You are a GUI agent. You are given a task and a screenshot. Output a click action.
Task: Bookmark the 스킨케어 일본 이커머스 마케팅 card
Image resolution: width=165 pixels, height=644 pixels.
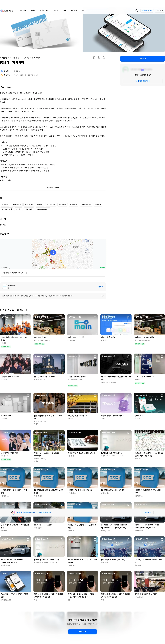pos(128,396)
